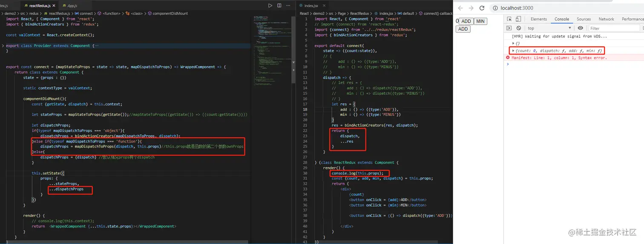Run the code with the play icon
644x244 pixels.
click(270, 6)
